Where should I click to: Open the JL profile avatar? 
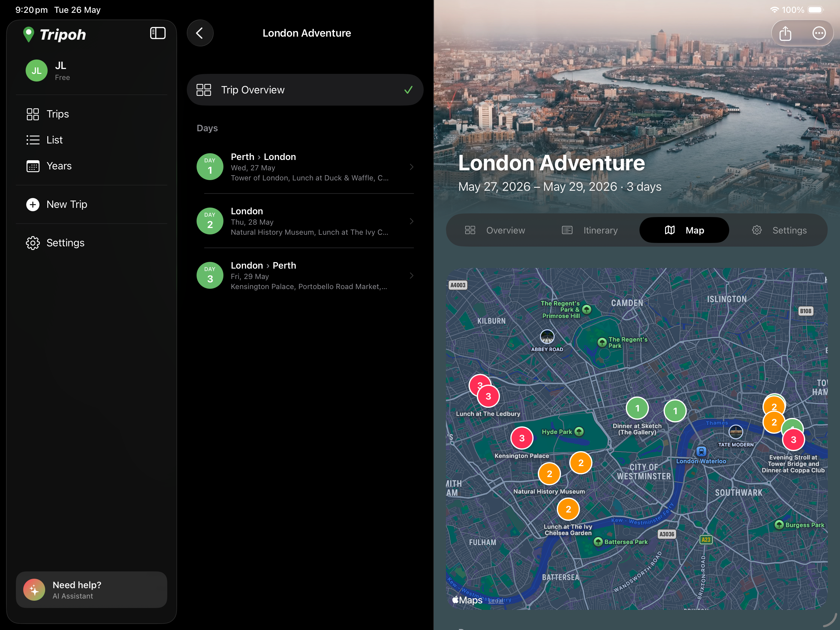(36, 71)
